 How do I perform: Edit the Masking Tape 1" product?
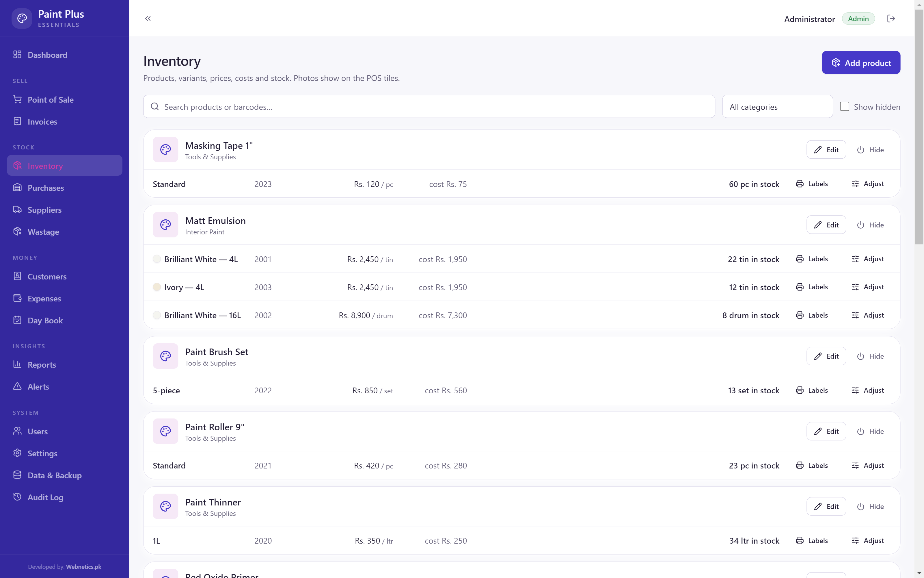pos(826,149)
